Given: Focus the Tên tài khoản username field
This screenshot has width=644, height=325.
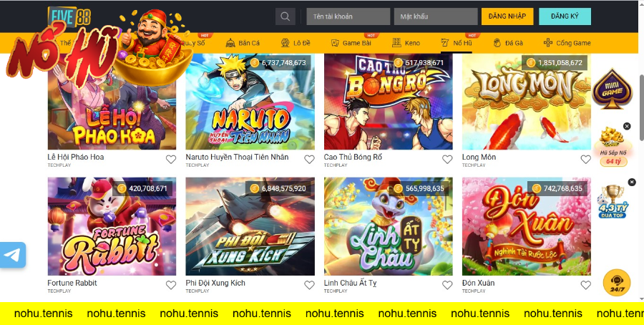Looking at the screenshot, I should [348, 16].
